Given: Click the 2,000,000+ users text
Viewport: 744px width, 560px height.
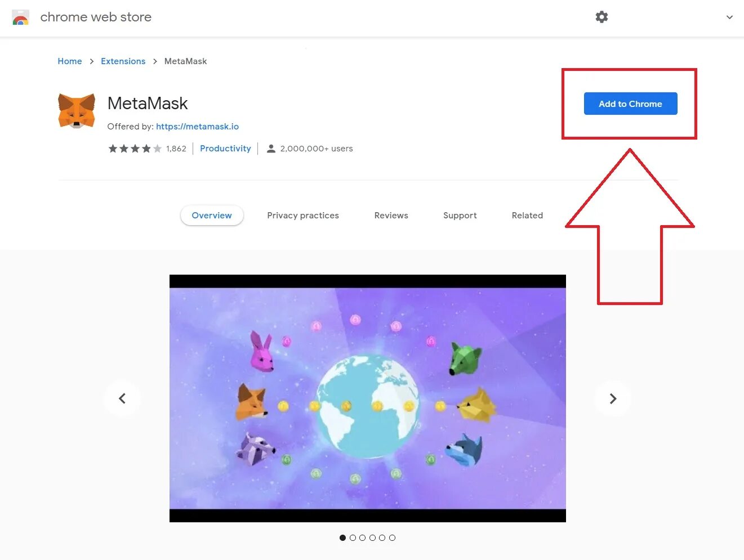Looking at the screenshot, I should click(x=317, y=149).
